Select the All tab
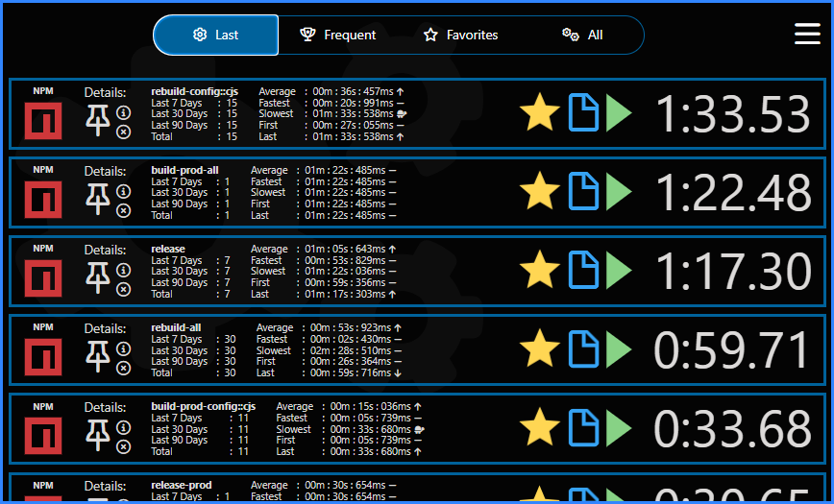 tap(583, 35)
